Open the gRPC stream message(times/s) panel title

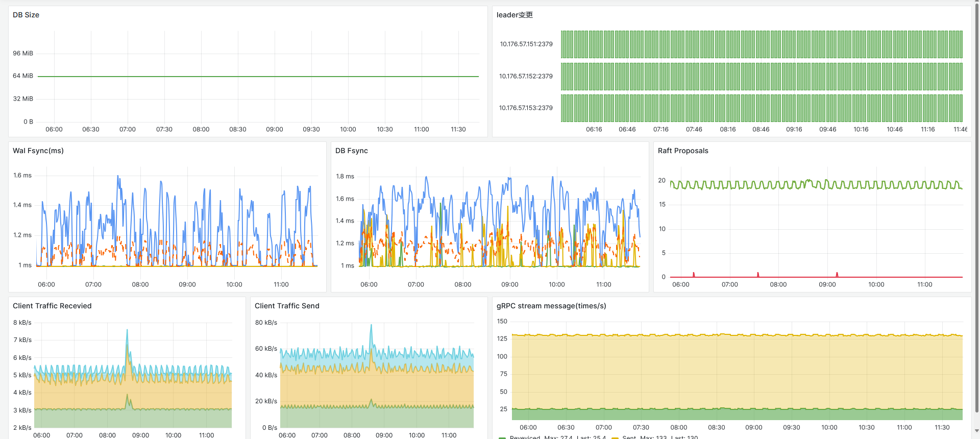pos(551,306)
